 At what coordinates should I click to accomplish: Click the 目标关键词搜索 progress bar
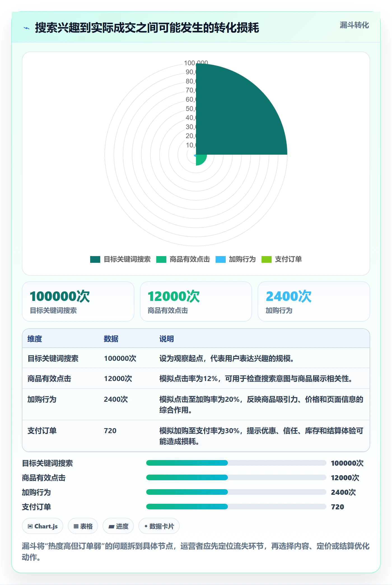pyautogui.click(x=236, y=463)
